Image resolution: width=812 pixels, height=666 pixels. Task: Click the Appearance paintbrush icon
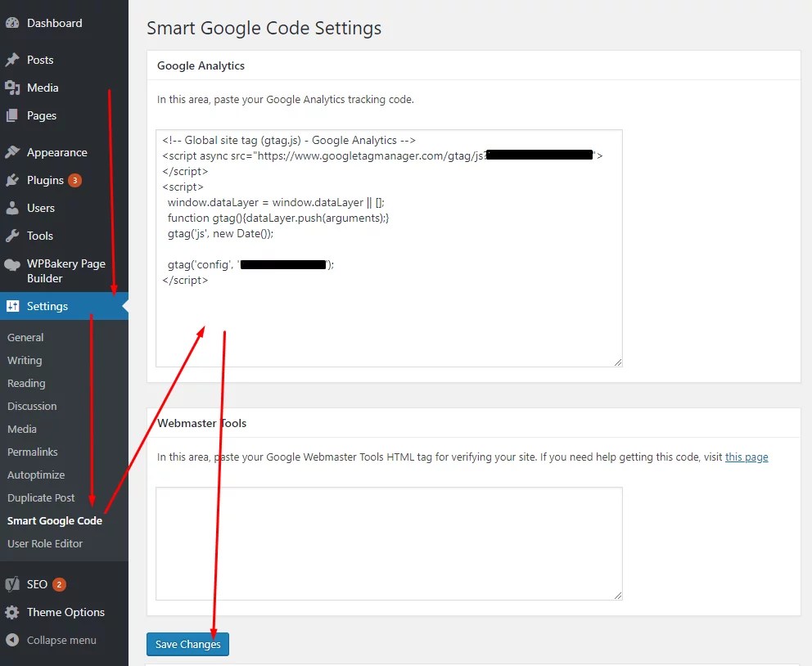click(12, 152)
